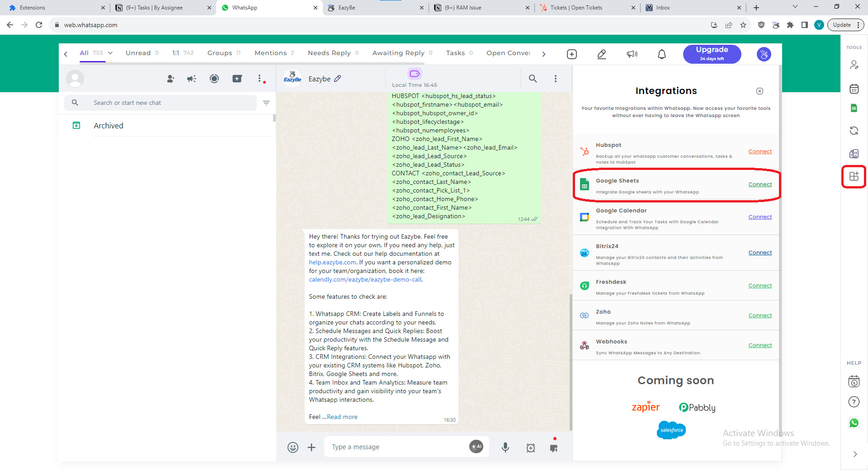The width and height of the screenshot is (868, 470).
Task: Open the help question mark icon
Action: [x=854, y=402]
